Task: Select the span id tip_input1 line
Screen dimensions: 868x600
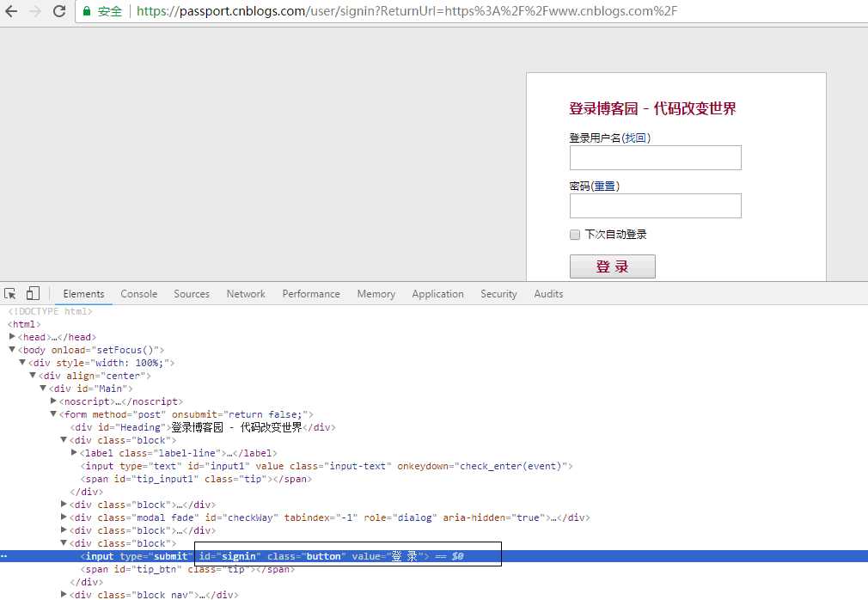Action: pos(197,479)
